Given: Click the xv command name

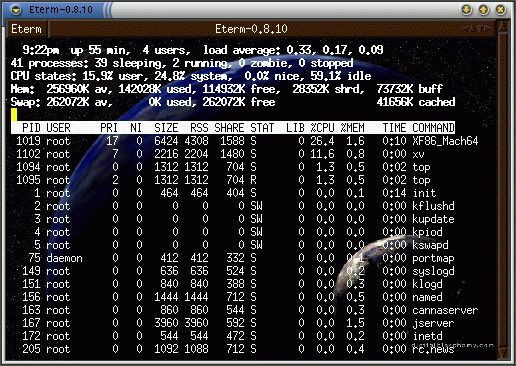Looking at the screenshot, I should [x=418, y=154].
